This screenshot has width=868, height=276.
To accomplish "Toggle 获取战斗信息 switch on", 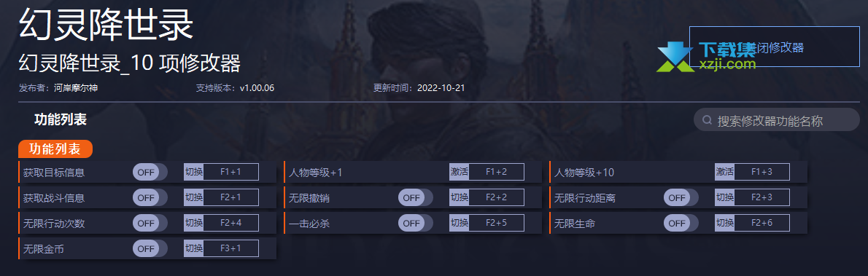I will [150, 197].
